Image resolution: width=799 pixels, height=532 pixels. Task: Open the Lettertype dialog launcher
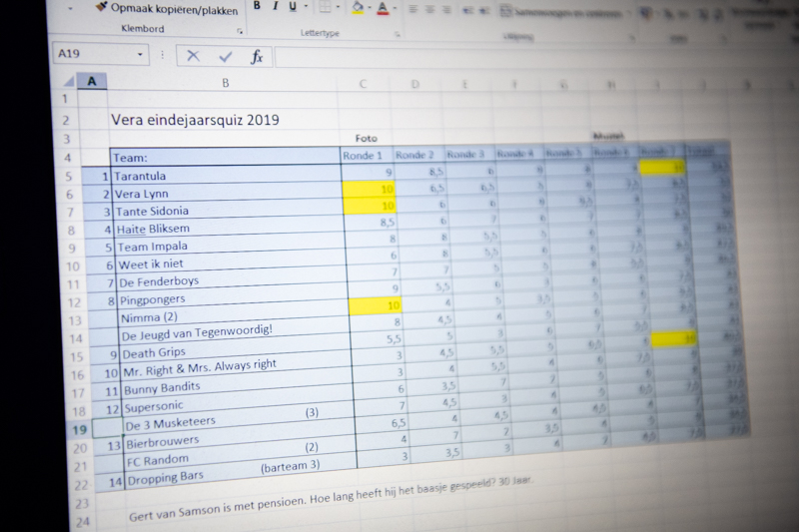pyautogui.click(x=397, y=35)
